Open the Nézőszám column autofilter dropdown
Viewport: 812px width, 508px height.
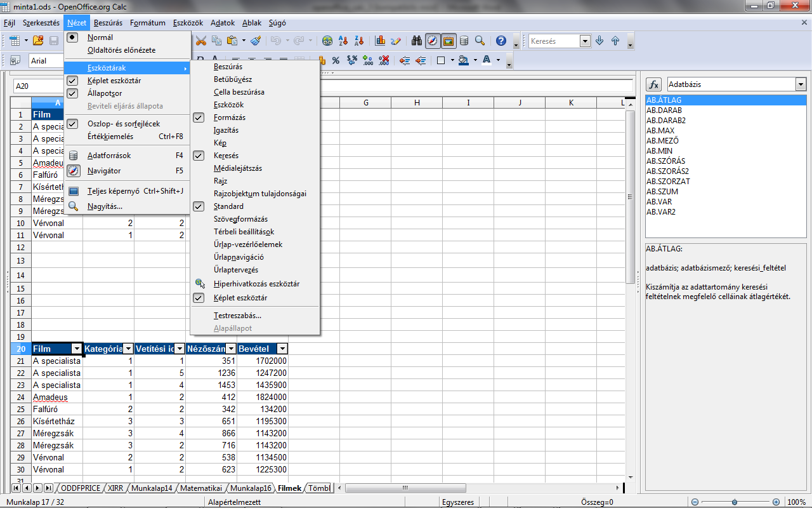(231, 349)
